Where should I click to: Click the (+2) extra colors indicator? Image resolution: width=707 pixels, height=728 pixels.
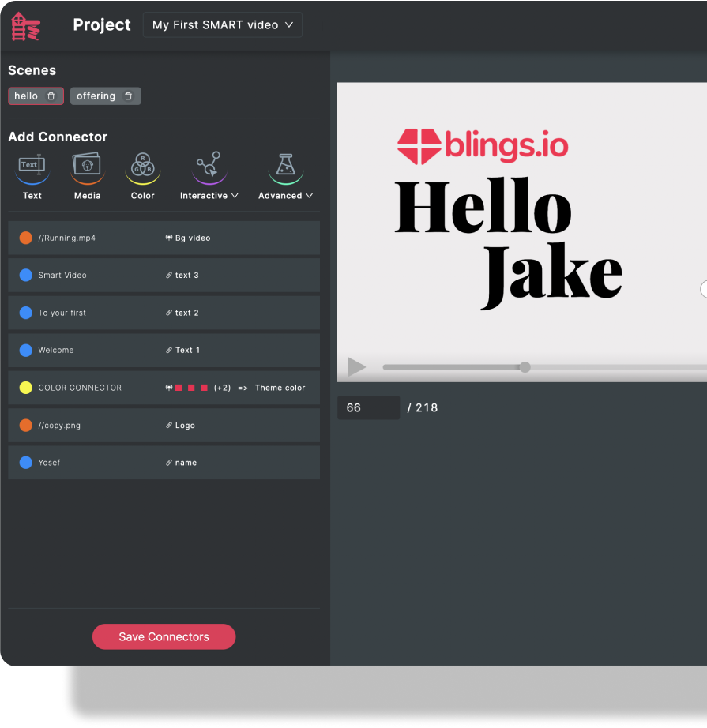[223, 387]
